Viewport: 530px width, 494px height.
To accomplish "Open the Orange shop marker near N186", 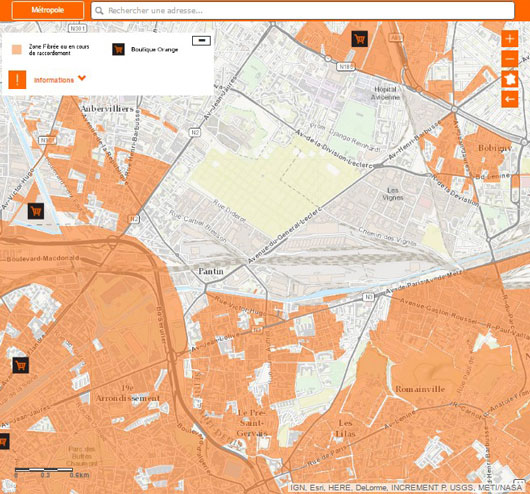I will click(360, 39).
